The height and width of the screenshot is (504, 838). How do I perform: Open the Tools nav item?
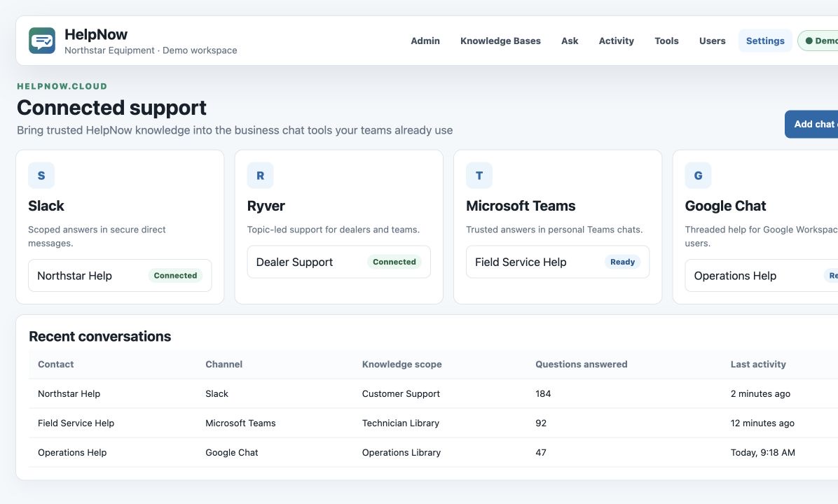coord(666,41)
